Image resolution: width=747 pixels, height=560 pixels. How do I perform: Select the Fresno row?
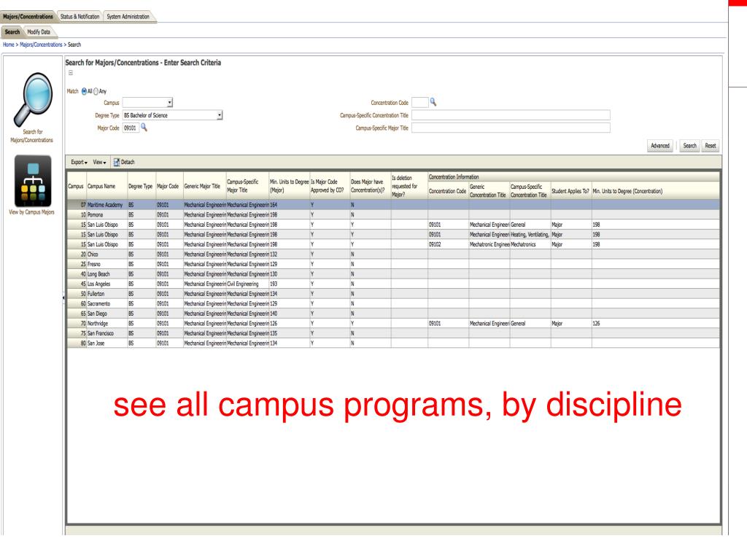393,264
